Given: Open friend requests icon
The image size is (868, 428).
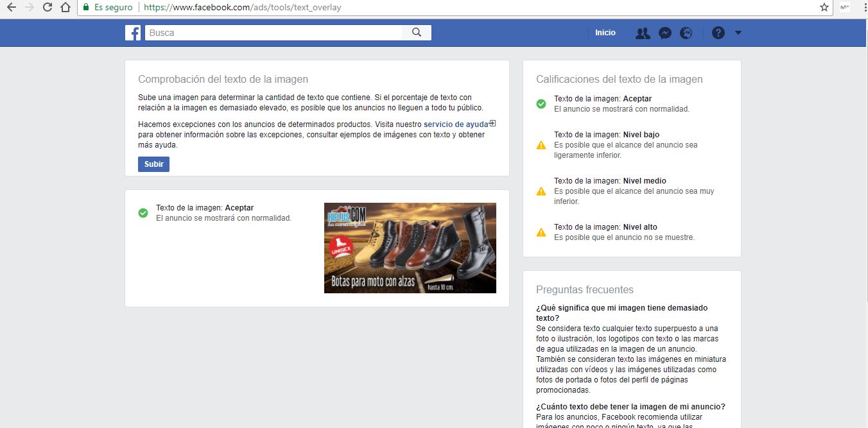Looking at the screenshot, I should coord(643,33).
